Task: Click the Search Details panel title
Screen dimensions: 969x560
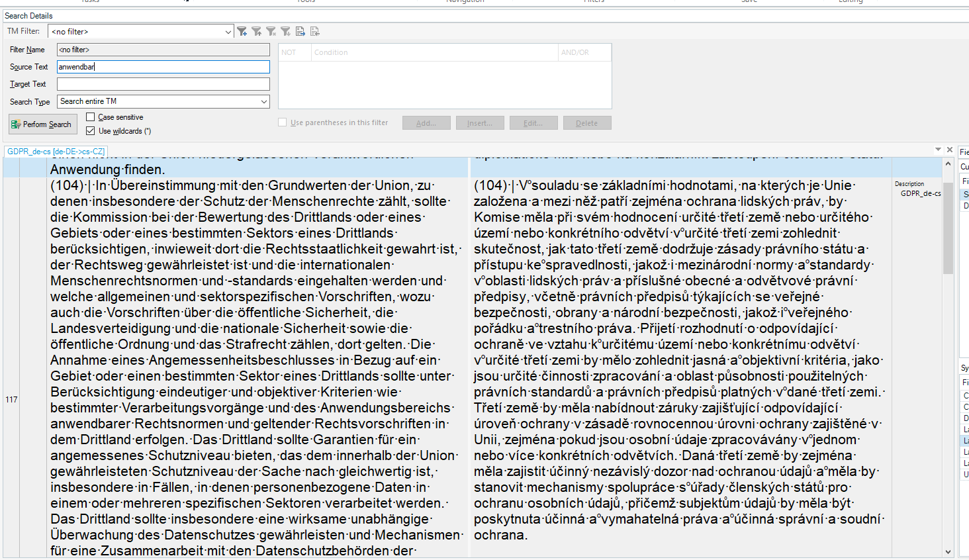Action: (28, 16)
